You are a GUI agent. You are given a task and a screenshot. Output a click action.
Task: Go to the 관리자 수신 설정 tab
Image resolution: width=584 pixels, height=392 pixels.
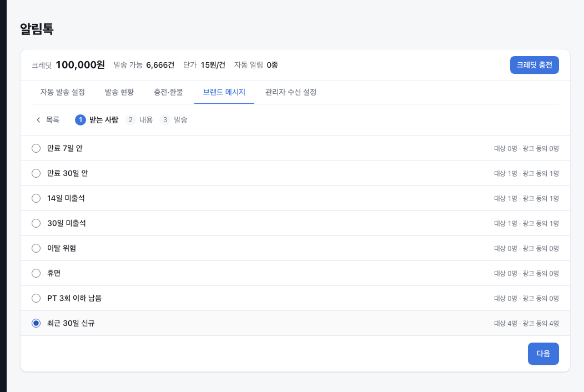(291, 92)
